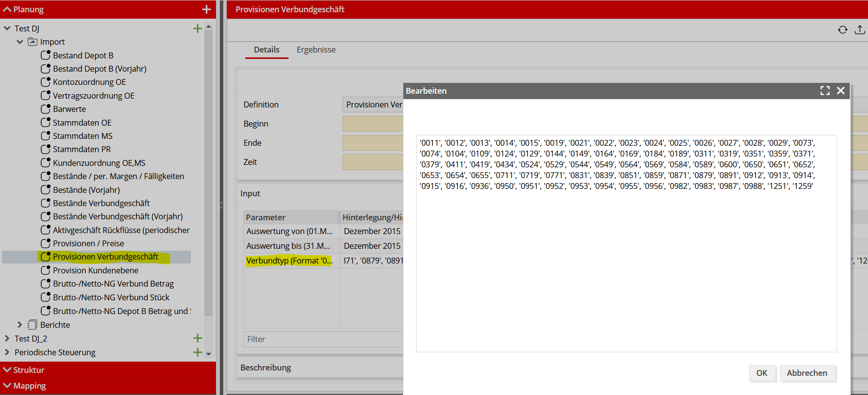Add item next to Test DJ_2
This screenshot has width=868, height=395.
click(x=198, y=338)
